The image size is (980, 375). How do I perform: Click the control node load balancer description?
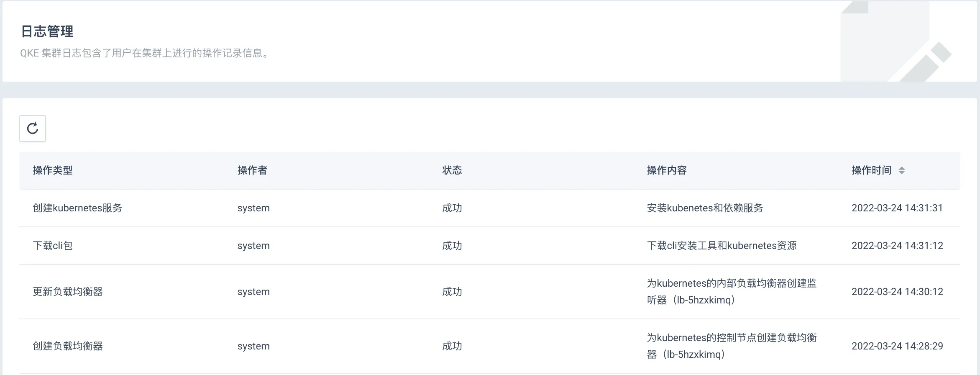point(732,346)
